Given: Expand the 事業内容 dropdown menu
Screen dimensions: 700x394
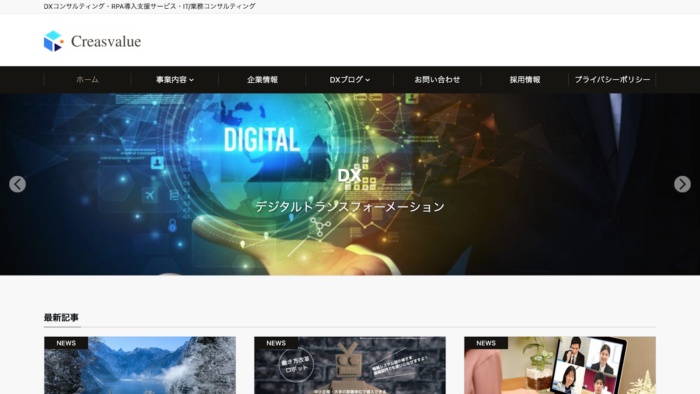Looking at the screenshot, I should click(x=175, y=80).
